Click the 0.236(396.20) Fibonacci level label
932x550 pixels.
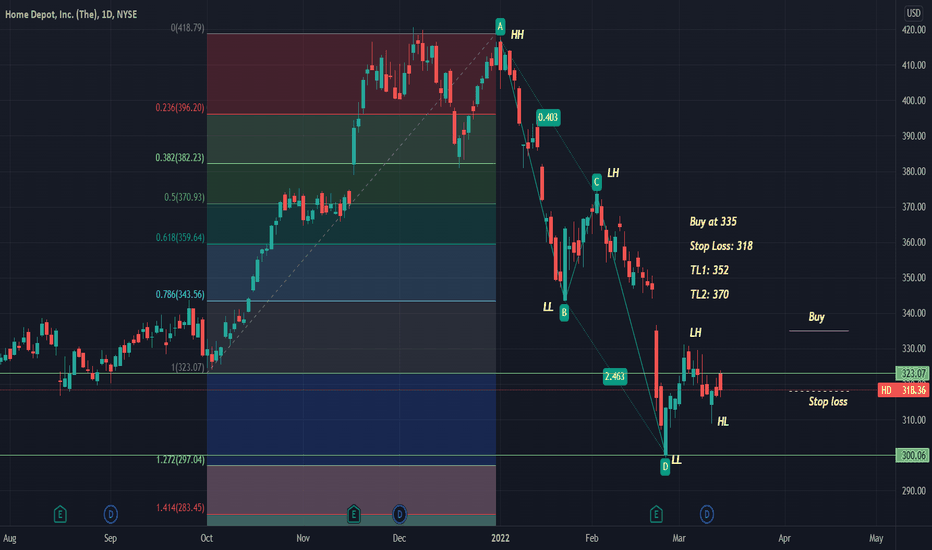pyautogui.click(x=180, y=108)
